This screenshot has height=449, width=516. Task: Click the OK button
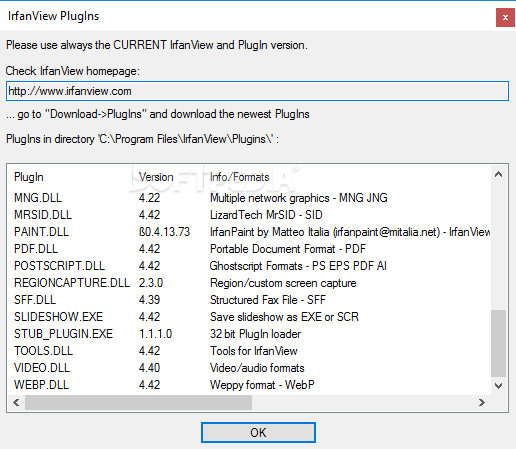[258, 432]
